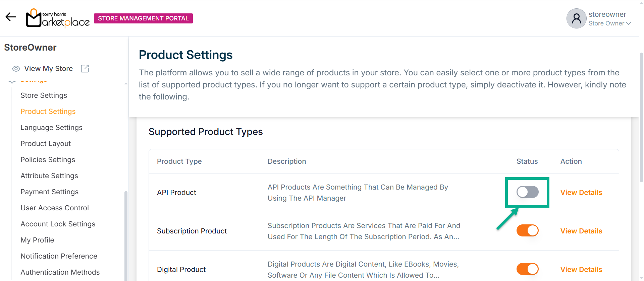This screenshot has width=644, height=281.
Task: Open User Access Control
Action: click(55, 208)
